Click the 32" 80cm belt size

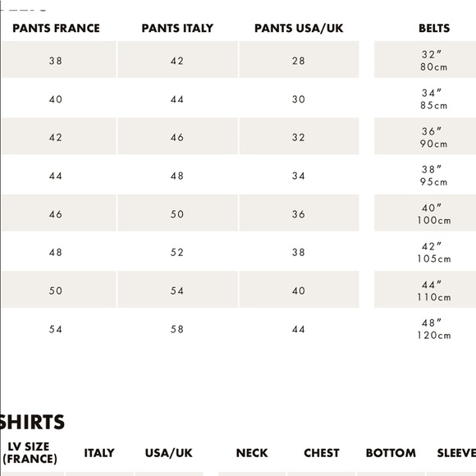click(434, 61)
